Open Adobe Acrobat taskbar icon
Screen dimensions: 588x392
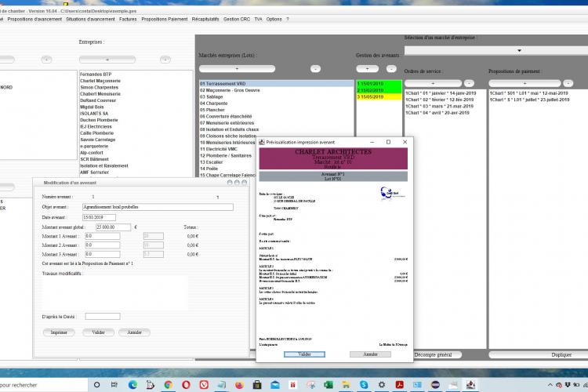pyautogui.click(x=399, y=384)
